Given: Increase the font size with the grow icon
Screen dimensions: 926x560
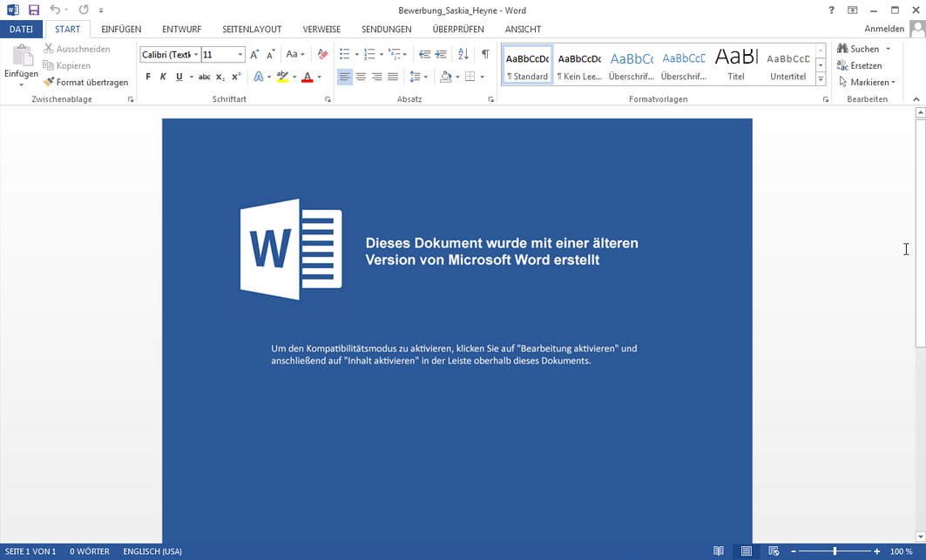Looking at the screenshot, I should [254, 54].
